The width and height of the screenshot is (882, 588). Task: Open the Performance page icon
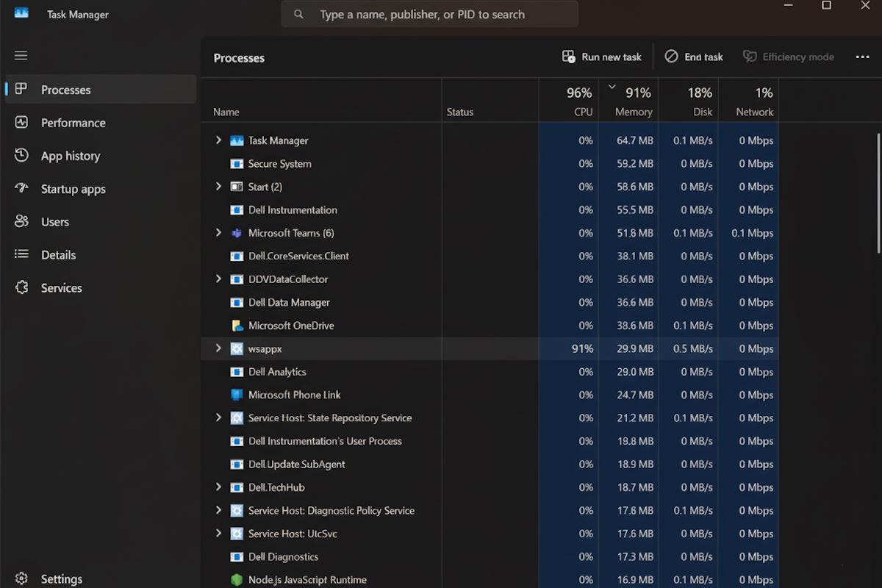[x=21, y=123]
